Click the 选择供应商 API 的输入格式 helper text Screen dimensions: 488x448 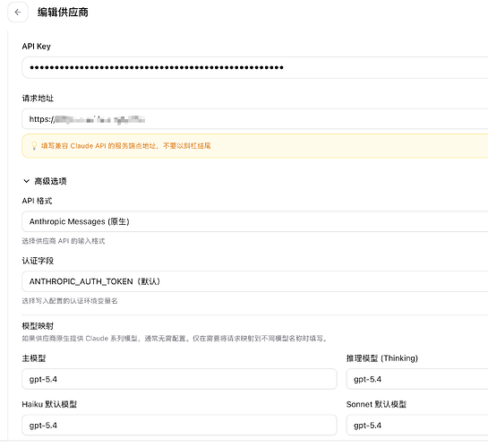click(64, 241)
